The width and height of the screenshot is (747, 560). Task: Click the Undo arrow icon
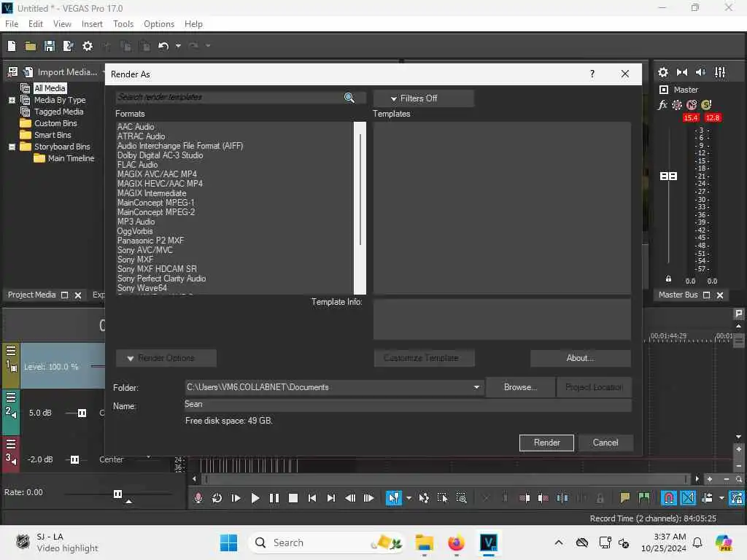pos(163,46)
